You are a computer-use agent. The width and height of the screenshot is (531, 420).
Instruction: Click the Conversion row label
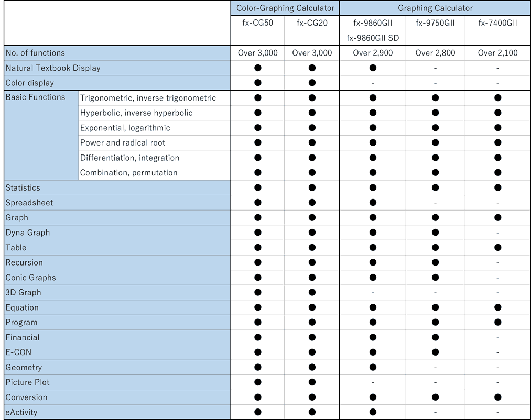[26, 397]
